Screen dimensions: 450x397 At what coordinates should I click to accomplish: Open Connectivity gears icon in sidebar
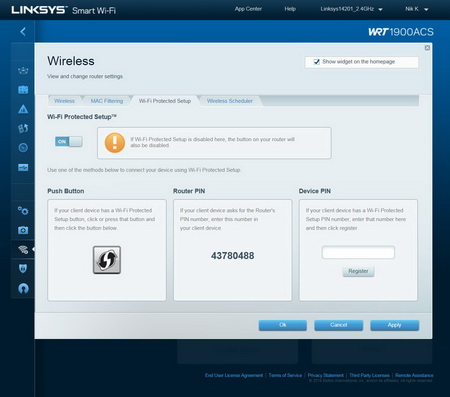[23, 211]
